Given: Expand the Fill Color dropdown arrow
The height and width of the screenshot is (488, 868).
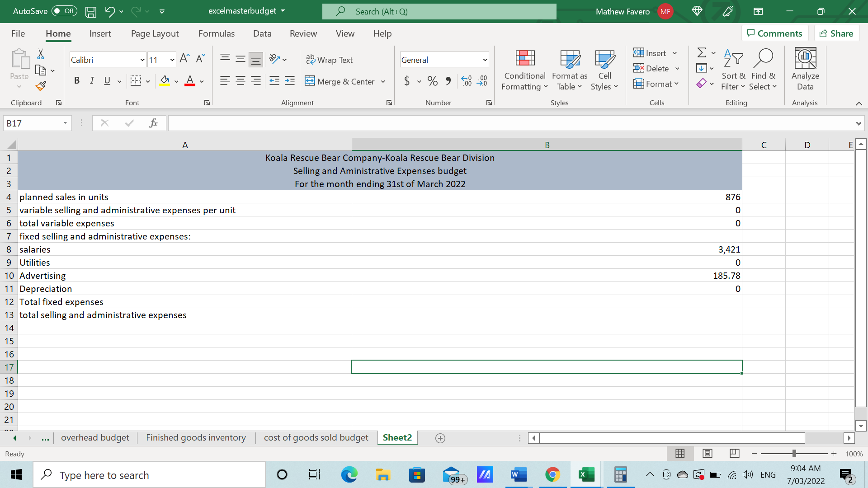Looking at the screenshot, I should click(x=176, y=81).
